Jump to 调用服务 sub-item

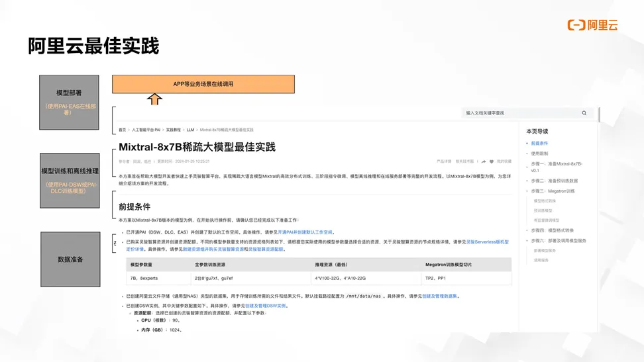tap(541, 260)
